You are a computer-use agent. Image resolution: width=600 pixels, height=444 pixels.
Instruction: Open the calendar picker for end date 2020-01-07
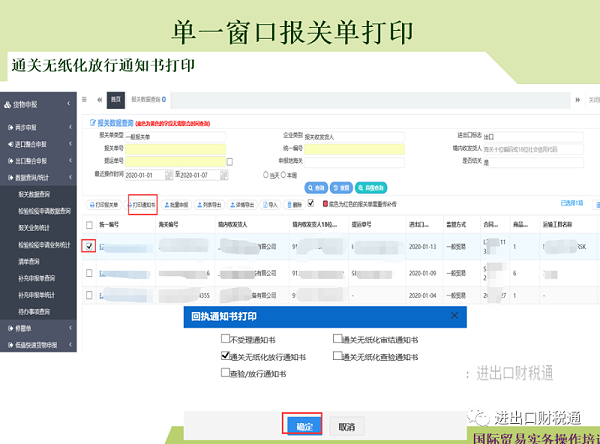pyautogui.click(x=224, y=175)
